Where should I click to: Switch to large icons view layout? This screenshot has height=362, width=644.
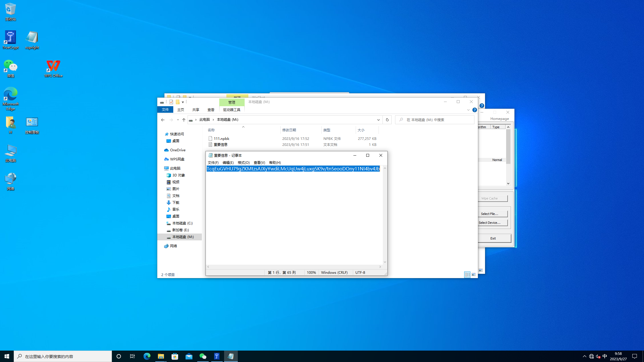(x=474, y=275)
